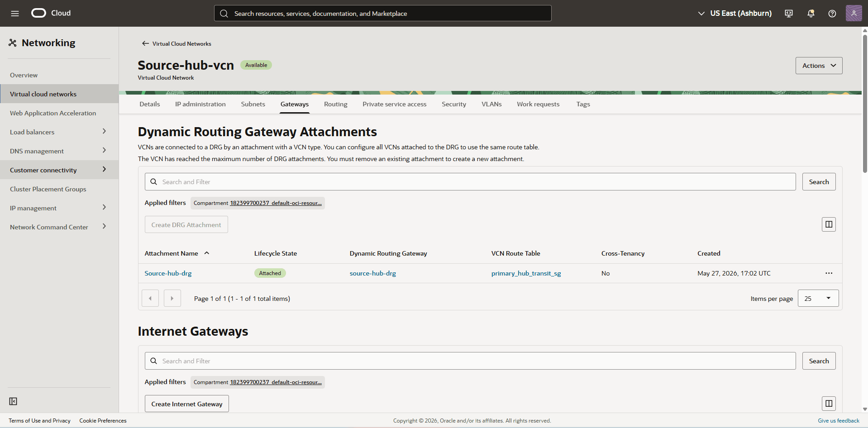Viewport: 868px width, 428px height.
Task: Open column settings for DRG Attachments table
Action: point(829,224)
